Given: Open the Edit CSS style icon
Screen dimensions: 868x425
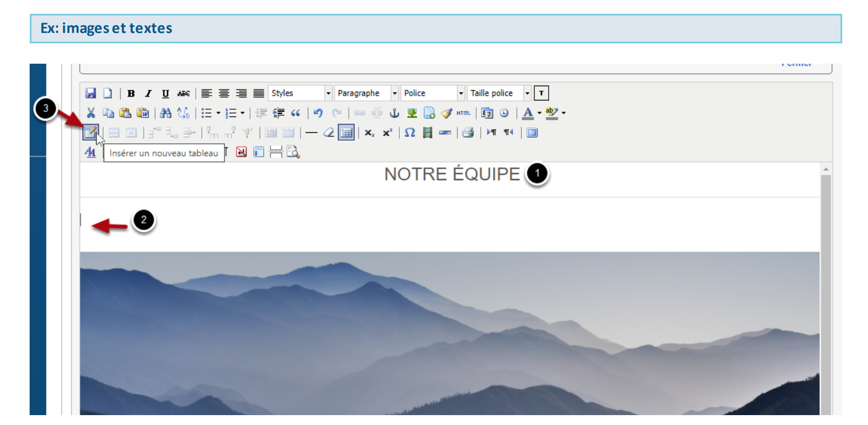Looking at the screenshot, I should (x=91, y=152).
